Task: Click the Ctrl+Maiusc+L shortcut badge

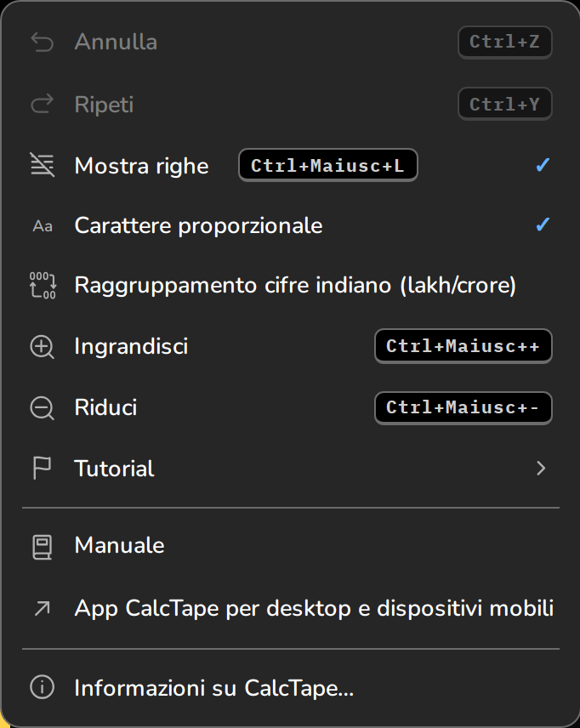Action: coord(328,165)
